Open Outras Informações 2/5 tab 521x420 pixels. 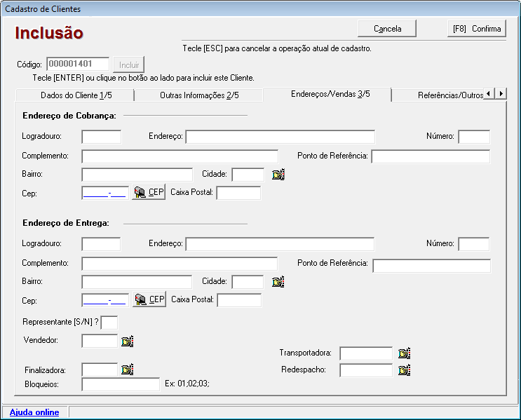pos(198,95)
